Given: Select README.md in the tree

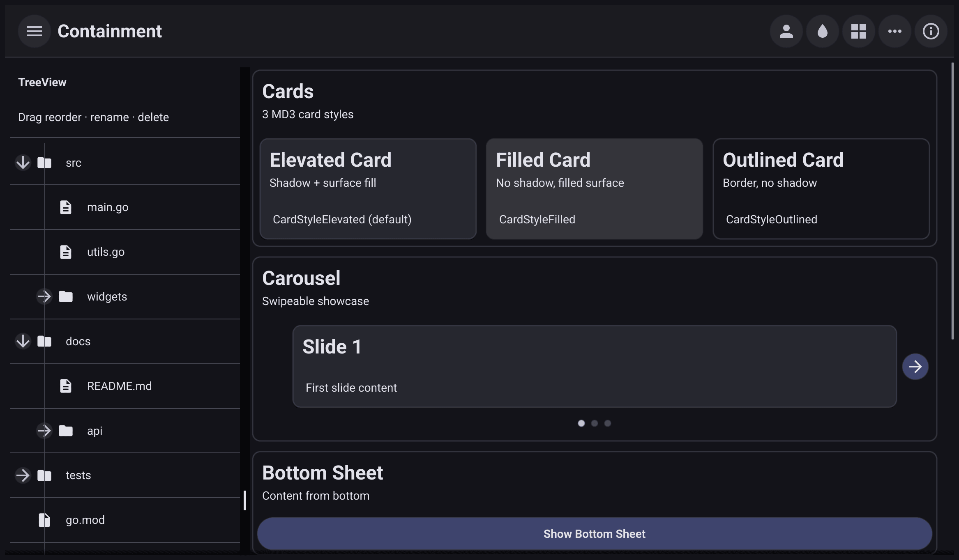Looking at the screenshot, I should 119,386.
